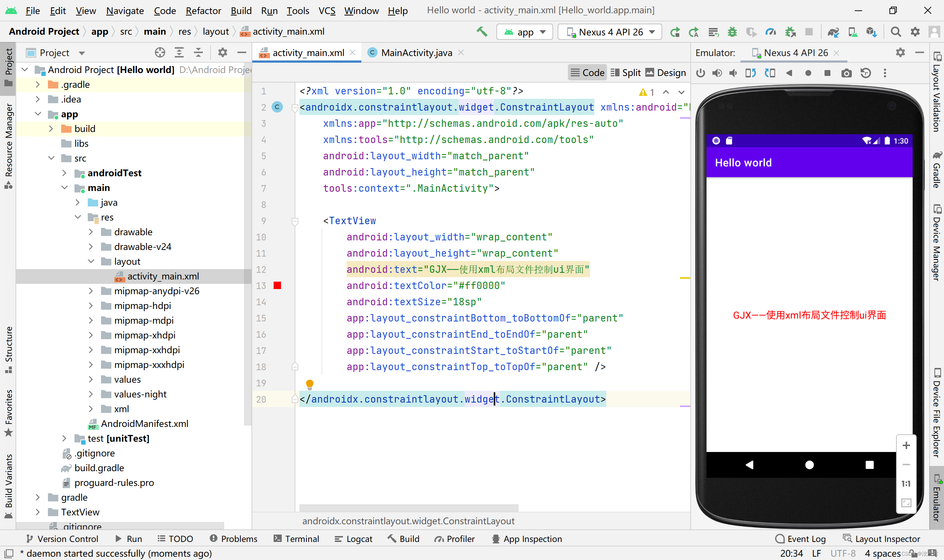944x560 pixels.
Task: Open the app run configuration dropdown
Action: pyautogui.click(x=525, y=32)
